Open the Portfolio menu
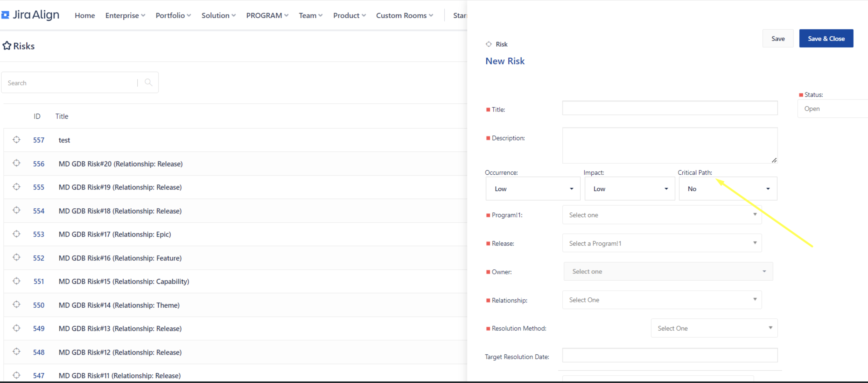 coord(173,16)
